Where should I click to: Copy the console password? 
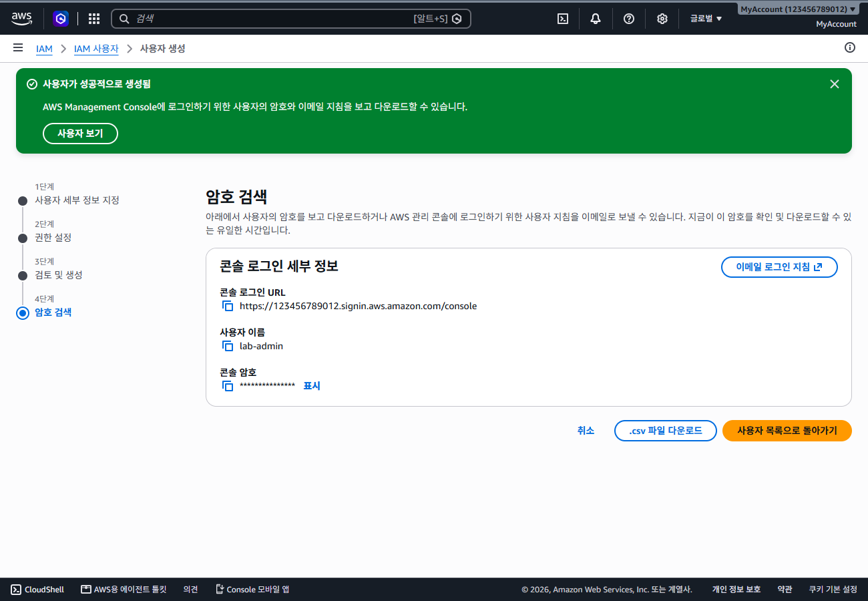tap(228, 386)
